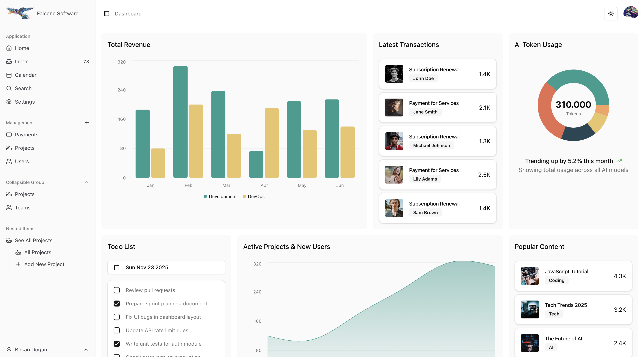
Task: Click the Dashboard breadcrumb item
Action: (128, 13)
